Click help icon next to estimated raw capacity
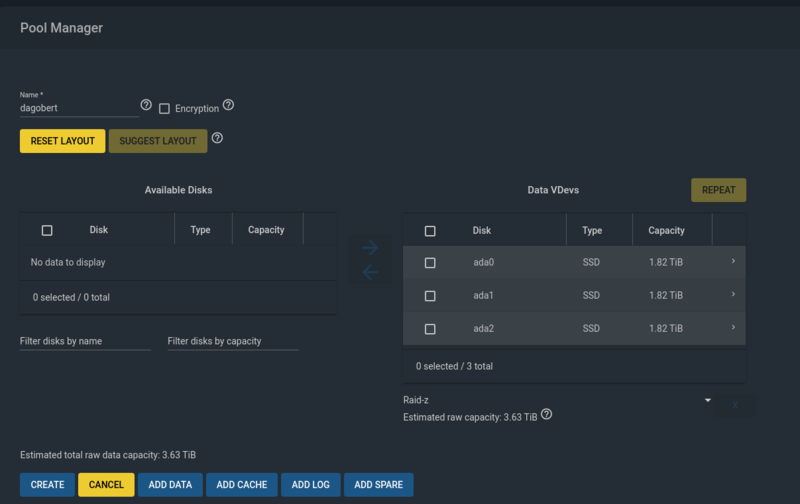Image resolution: width=800 pixels, height=504 pixels. 547,415
